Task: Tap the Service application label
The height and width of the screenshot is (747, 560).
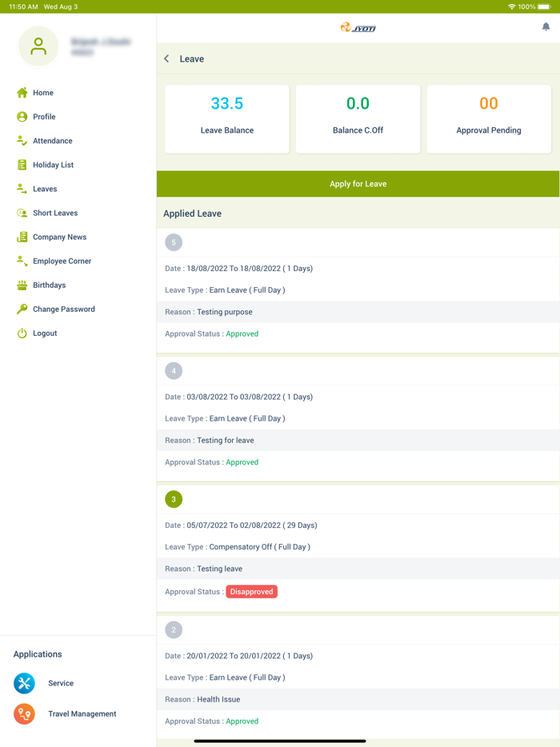Action: (61, 683)
